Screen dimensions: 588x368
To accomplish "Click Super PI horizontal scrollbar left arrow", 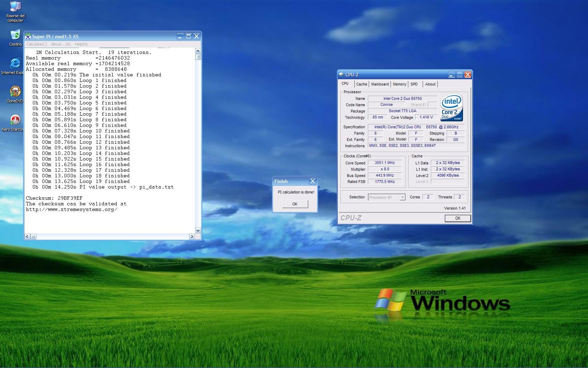I will point(28,237).
